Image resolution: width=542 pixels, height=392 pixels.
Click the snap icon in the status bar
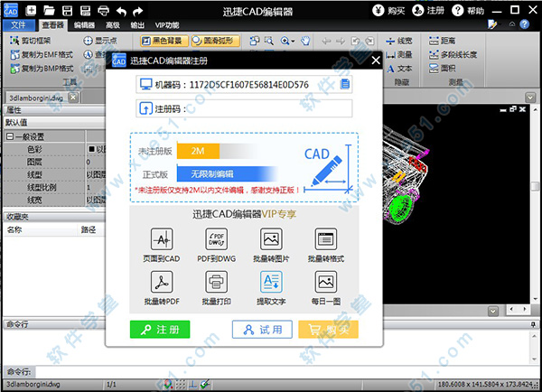click(168, 384)
